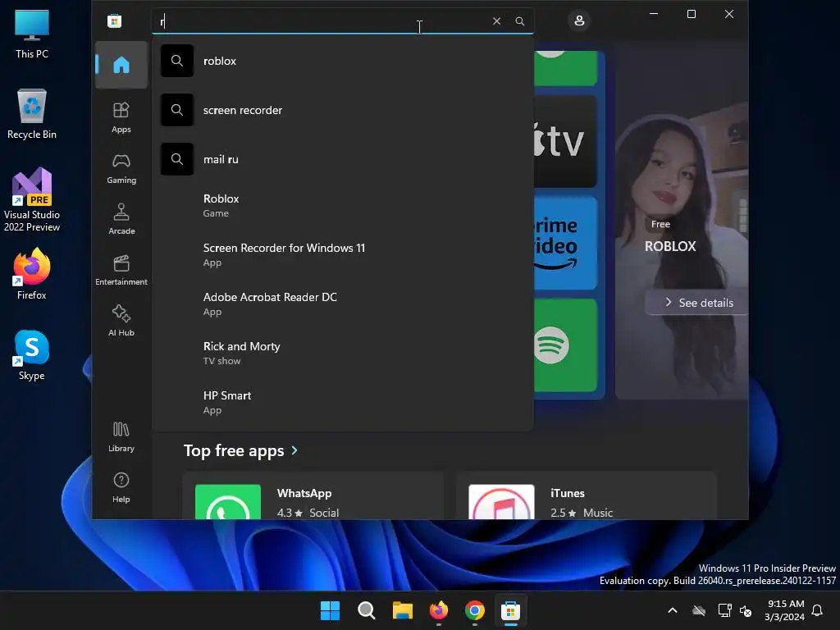The width and height of the screenshot is (840, 630).
Task: Open the Apps section in the sidebar
Action: click(121, 118)
